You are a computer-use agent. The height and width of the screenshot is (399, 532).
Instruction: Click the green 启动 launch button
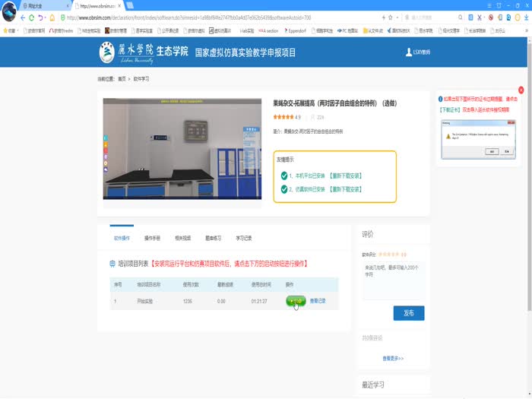296,301
